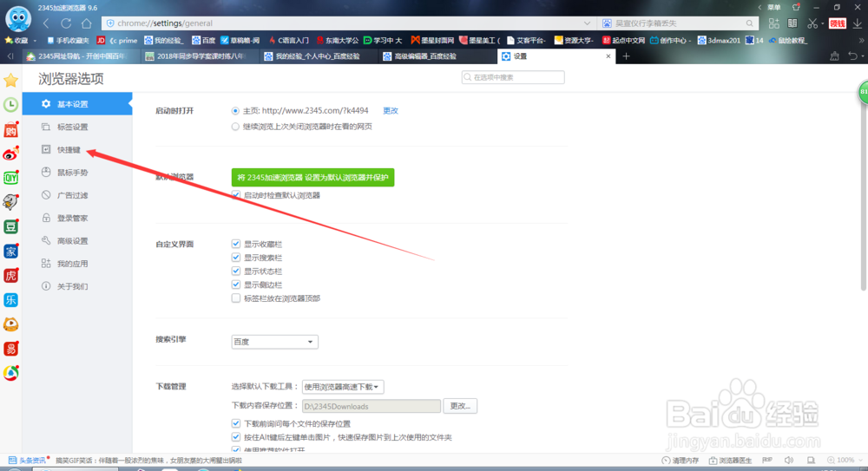Open the 鼠标手势 settings section

(x=77, y=172)
